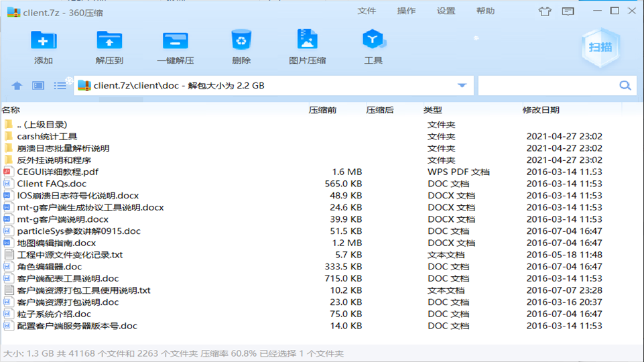Open the feedback message icon in title bar
This screenshot has width=644, height=362.
click(568, 11)
